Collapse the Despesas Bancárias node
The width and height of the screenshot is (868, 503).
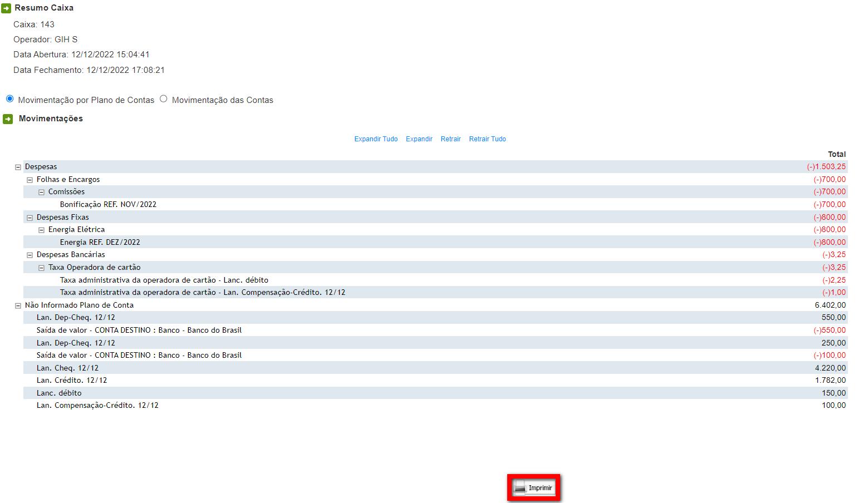point(30,255)
